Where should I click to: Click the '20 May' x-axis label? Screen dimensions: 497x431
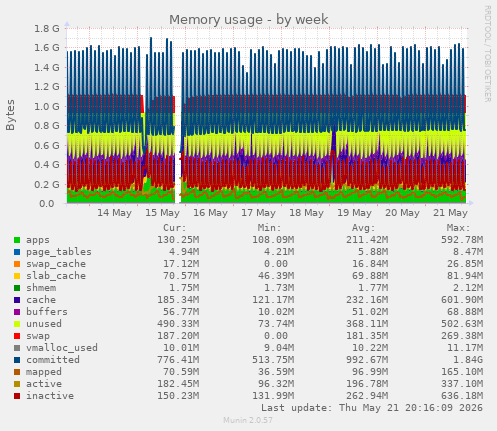point(402,213)
